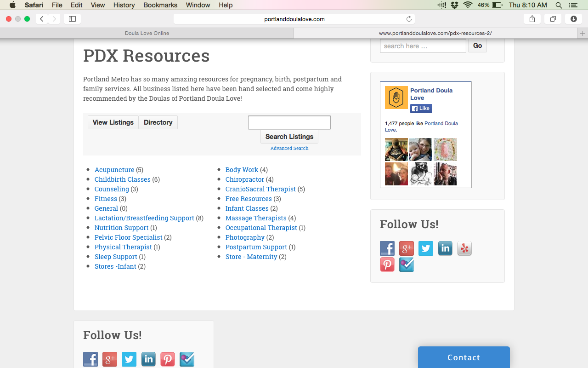Go forward with Safari forward arrow
Viewport: 588px width, 368px height.
tap(54, 19)
